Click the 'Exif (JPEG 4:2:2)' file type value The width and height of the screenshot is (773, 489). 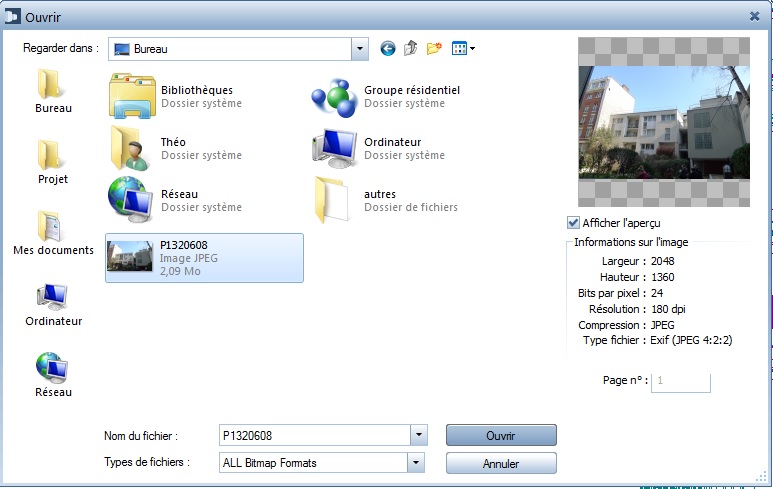[691, 340]
